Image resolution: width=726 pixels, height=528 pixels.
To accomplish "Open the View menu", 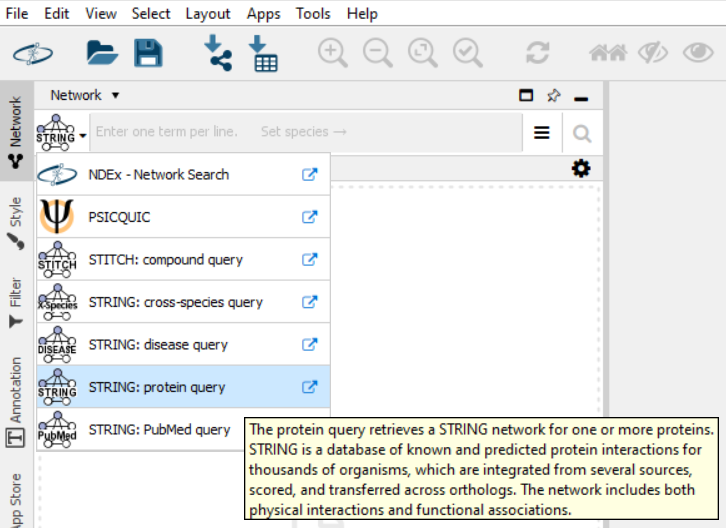I will (100, 13).
